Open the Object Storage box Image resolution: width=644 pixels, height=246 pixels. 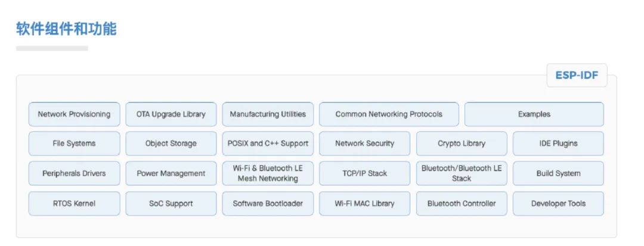[171, 144]
